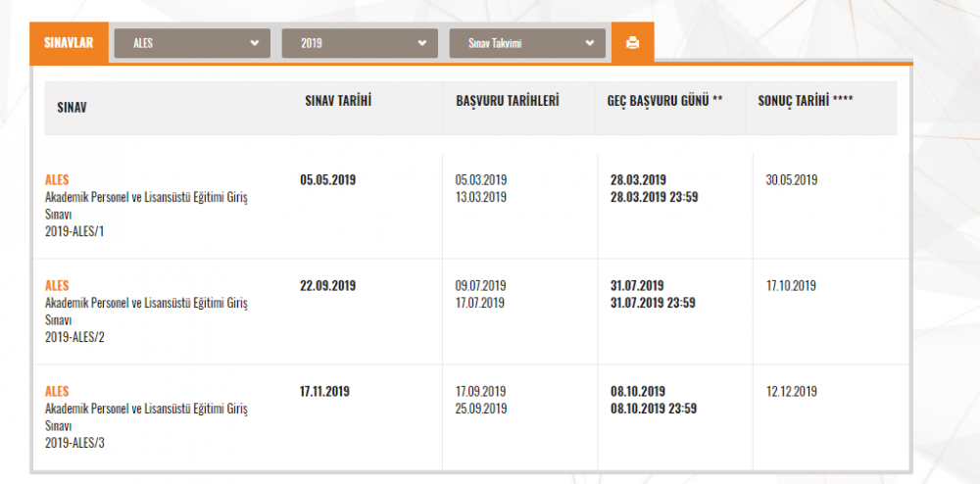Screen dimensions: 980x484
Task: Select exam date 22.09.2019
Action: tap(328, 286)
